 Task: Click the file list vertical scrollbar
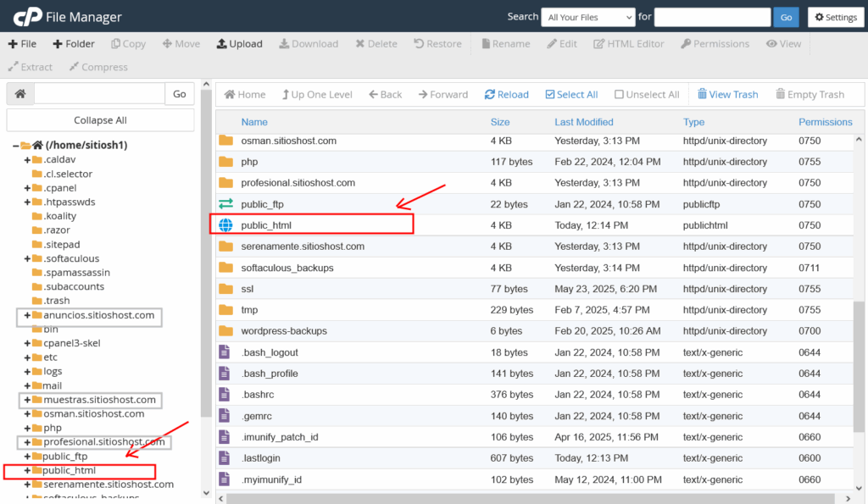(x=859, y=368)
